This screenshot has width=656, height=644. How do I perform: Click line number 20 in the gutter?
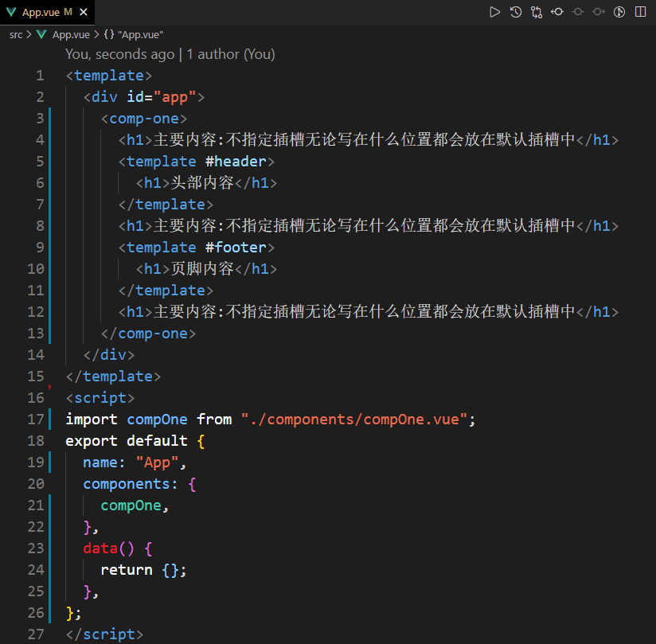coord(36,484)
